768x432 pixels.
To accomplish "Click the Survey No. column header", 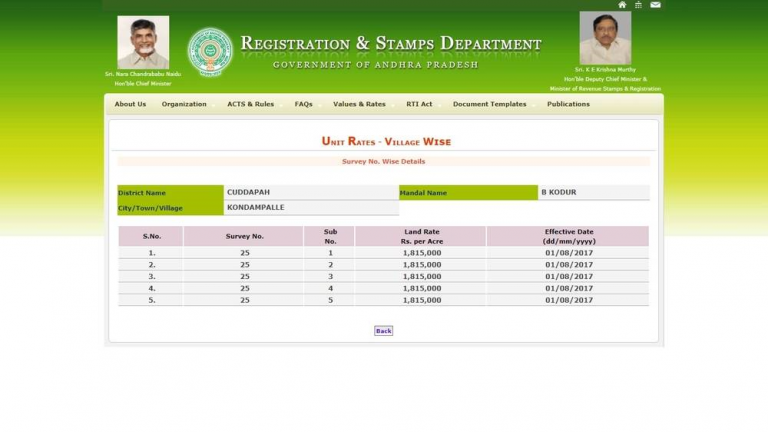I will (244, 236).
